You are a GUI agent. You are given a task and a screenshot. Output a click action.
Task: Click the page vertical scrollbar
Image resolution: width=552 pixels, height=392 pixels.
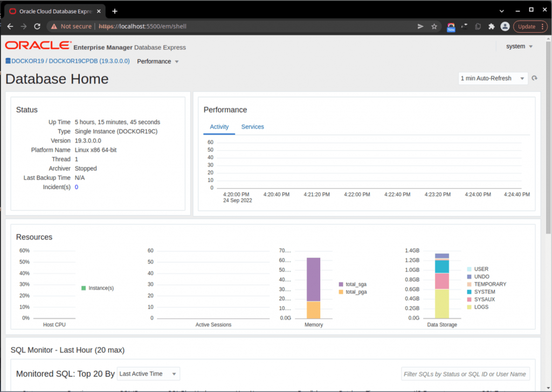point(548,137)
